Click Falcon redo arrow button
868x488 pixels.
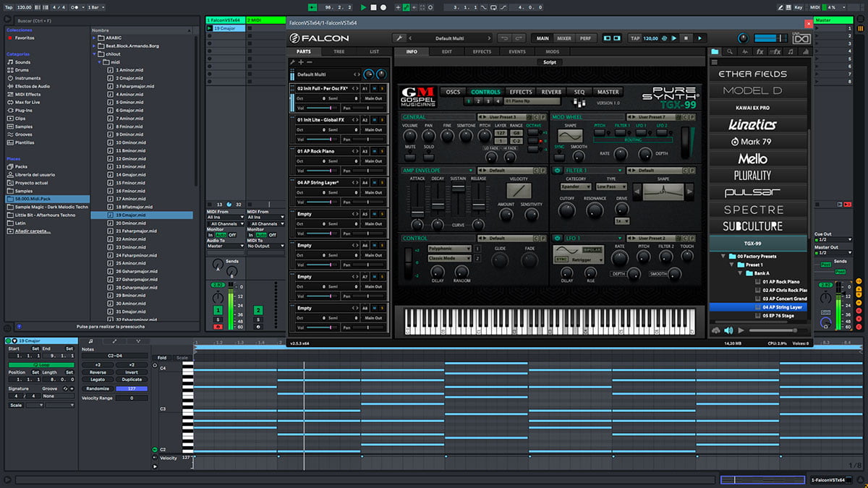520,38
